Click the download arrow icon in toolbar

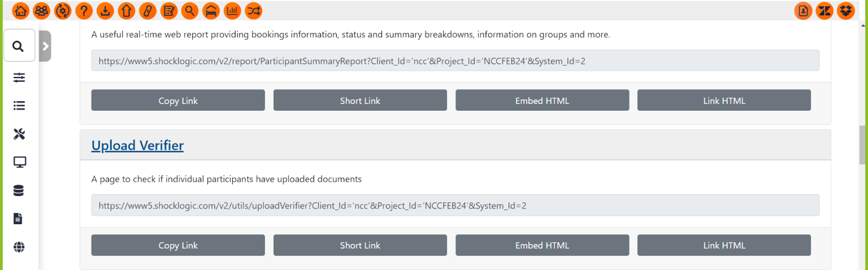pyautogui.click(x=105, y=11)
